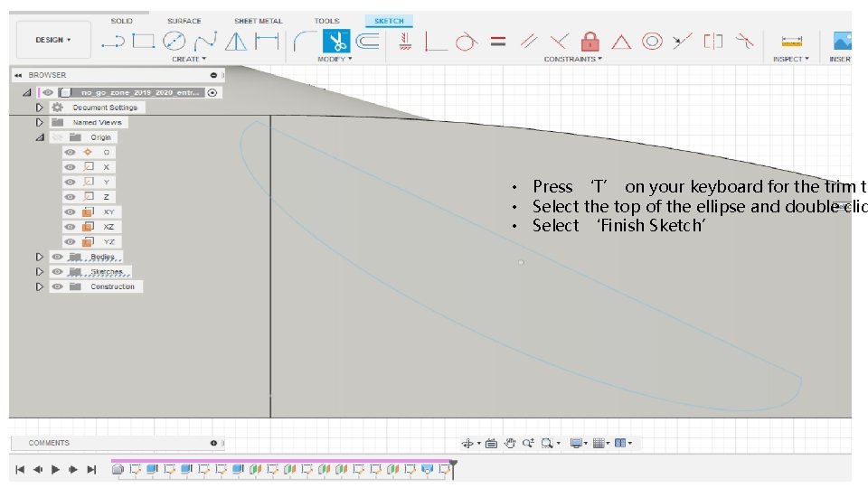868x488 pixels.
Task: Jump to the timeline end
Action: click(91, 470)
